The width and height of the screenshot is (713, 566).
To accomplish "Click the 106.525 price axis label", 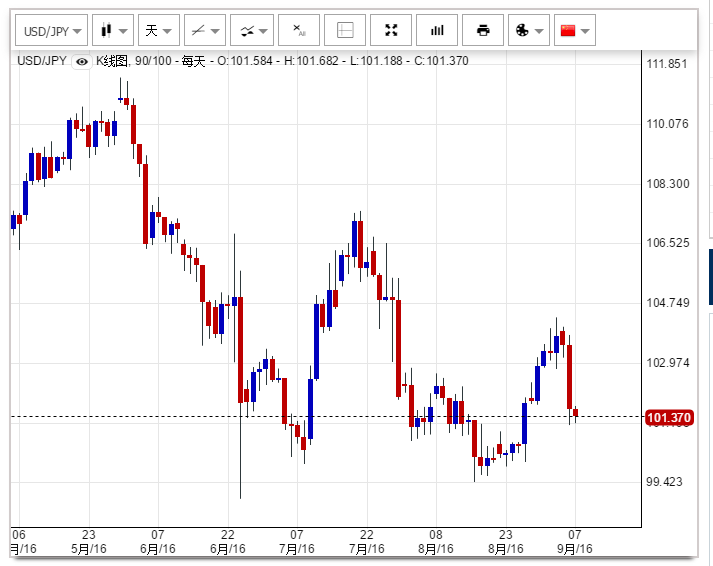I will coord(668,243).
